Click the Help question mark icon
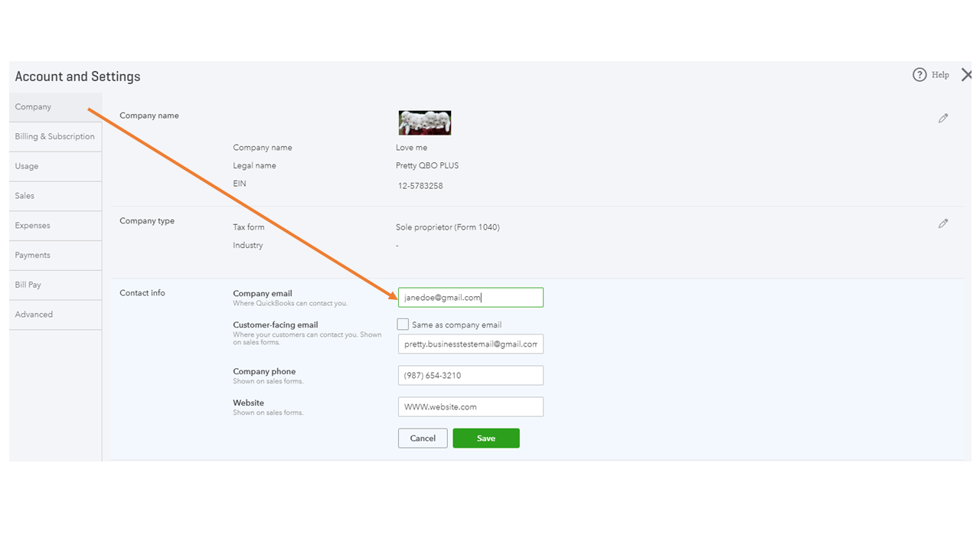The height and width of the screenshot is (551, 980). [920, 75]
